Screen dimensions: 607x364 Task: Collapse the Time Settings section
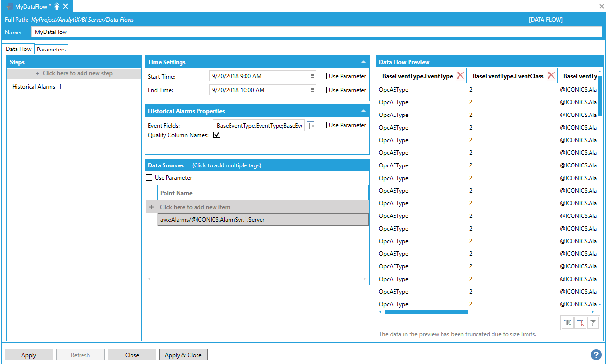364,62
